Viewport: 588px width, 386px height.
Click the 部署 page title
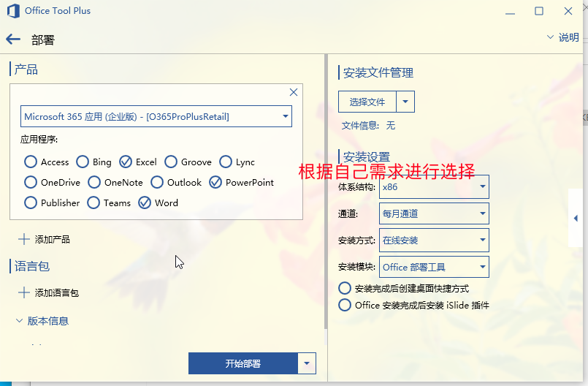[43, 39]
